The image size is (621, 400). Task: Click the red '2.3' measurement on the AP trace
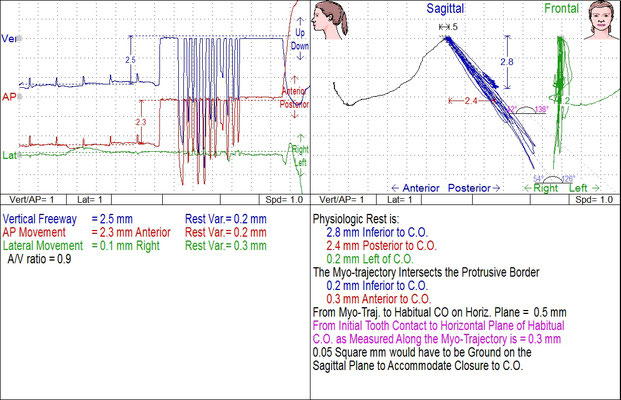[141, 122]
